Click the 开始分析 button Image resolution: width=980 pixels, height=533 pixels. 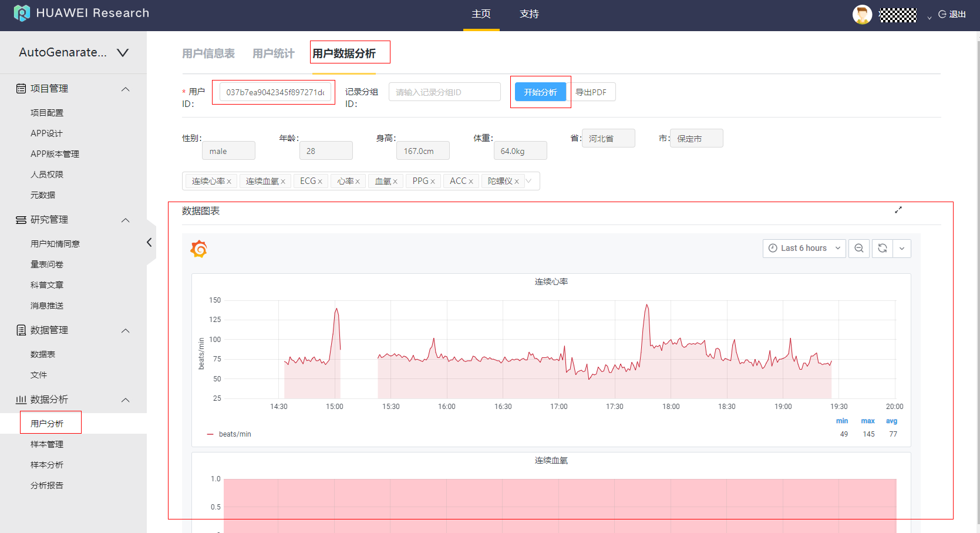[x=540, y=92]
